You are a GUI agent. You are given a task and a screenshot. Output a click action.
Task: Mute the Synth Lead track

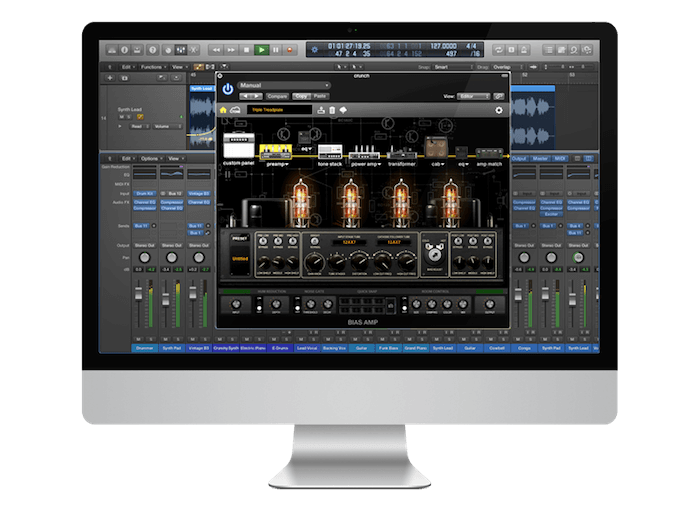point(121,117)
